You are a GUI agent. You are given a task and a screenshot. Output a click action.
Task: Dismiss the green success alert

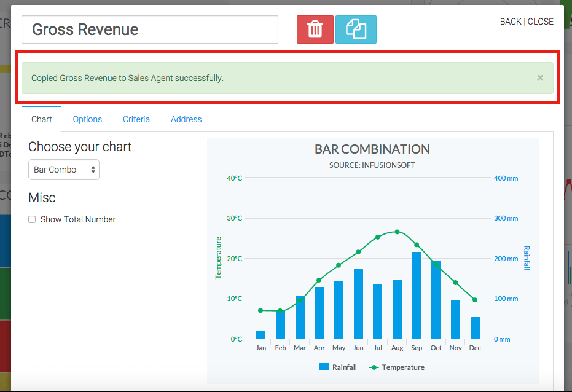coord(540,77)
